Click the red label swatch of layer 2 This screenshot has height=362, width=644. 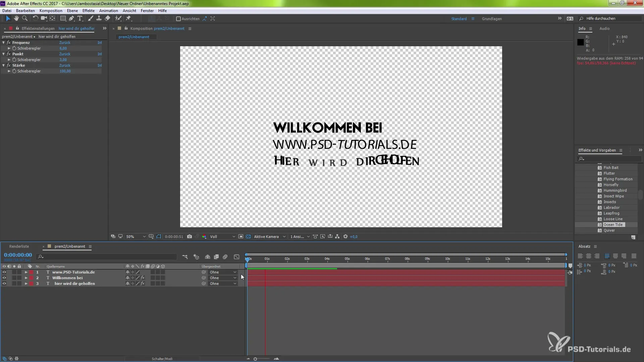(x=31, y=278)
